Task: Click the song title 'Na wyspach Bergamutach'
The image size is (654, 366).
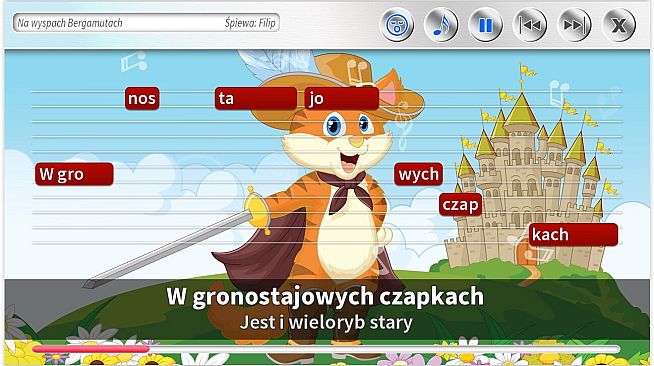Action: [x=70, y=23]
